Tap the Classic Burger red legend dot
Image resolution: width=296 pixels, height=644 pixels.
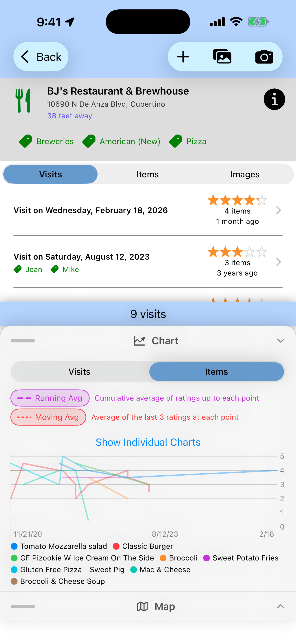point(116,546)
